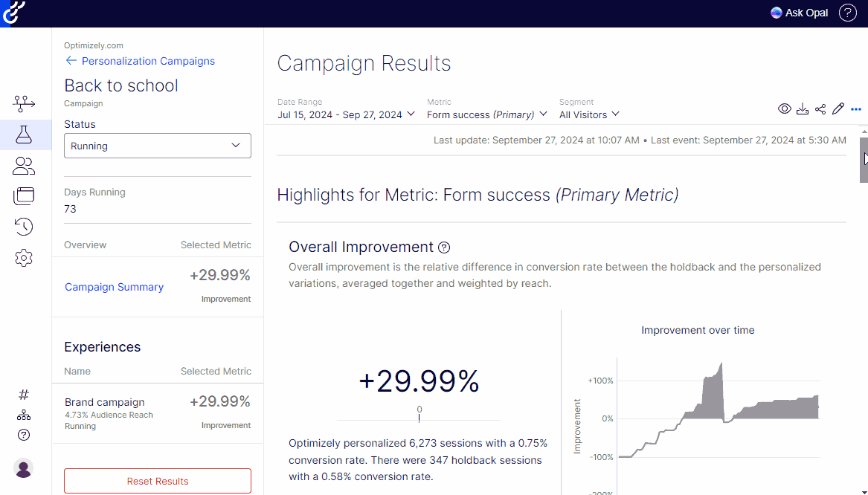The image size is (868, 495).
Task: Go back to Personalization Campaigns
Action: (x=140, y=61)
